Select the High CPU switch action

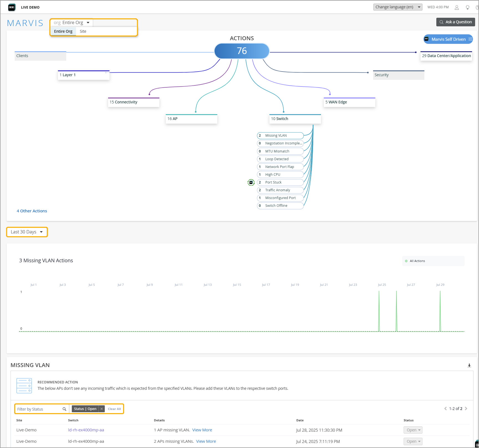(x=280, y=174)
